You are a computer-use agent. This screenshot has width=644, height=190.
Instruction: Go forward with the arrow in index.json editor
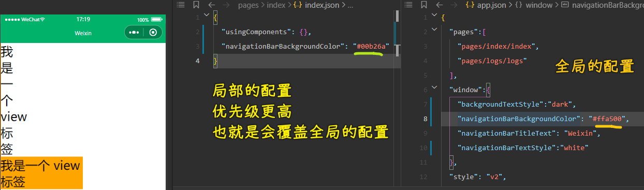[x=227, y=5]
